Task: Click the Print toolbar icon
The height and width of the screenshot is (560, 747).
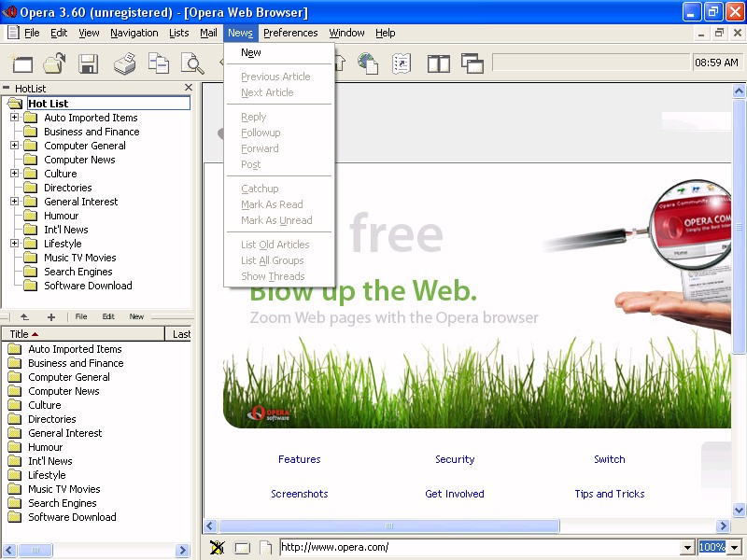Action: 125,63
